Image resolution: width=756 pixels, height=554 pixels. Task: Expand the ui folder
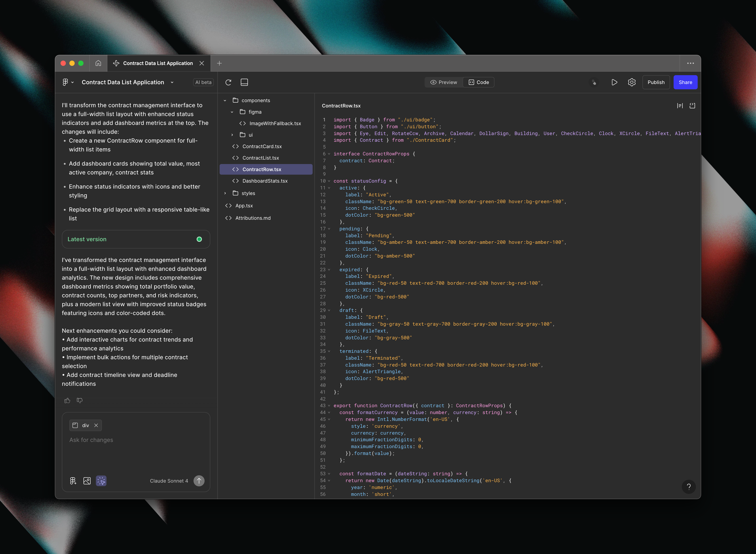pos(232,135)
